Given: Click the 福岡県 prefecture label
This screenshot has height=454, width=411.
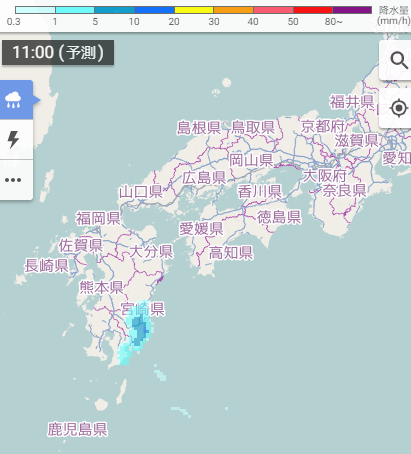Looking at the screenshot, I should tap(98, 218).
